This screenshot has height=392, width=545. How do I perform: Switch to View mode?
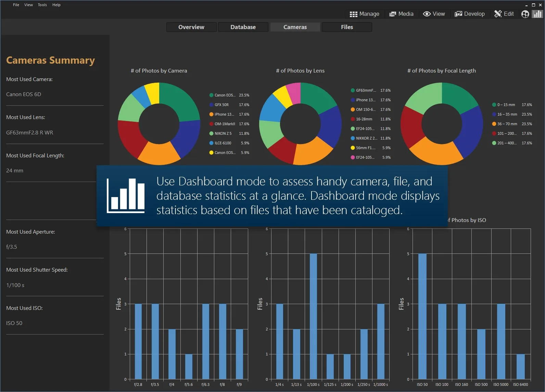pyautogui.click(x=434, y=14)
